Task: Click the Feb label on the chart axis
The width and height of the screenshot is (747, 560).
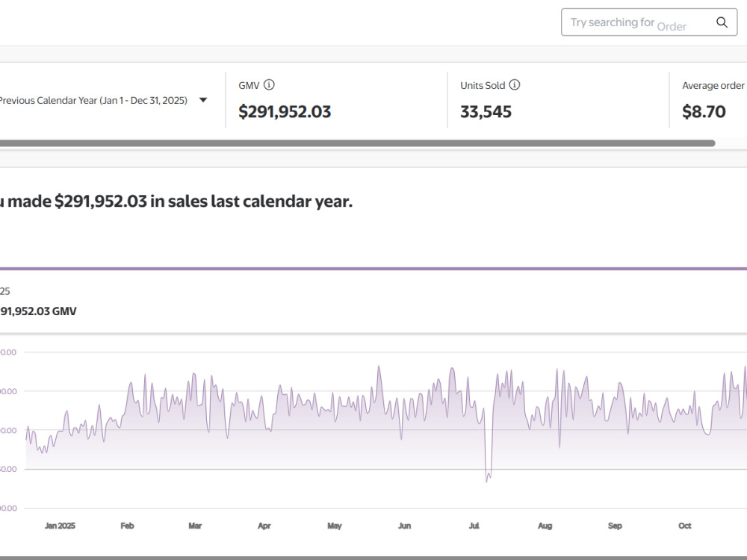Action: pyautogui.click(x=127, y=526)
